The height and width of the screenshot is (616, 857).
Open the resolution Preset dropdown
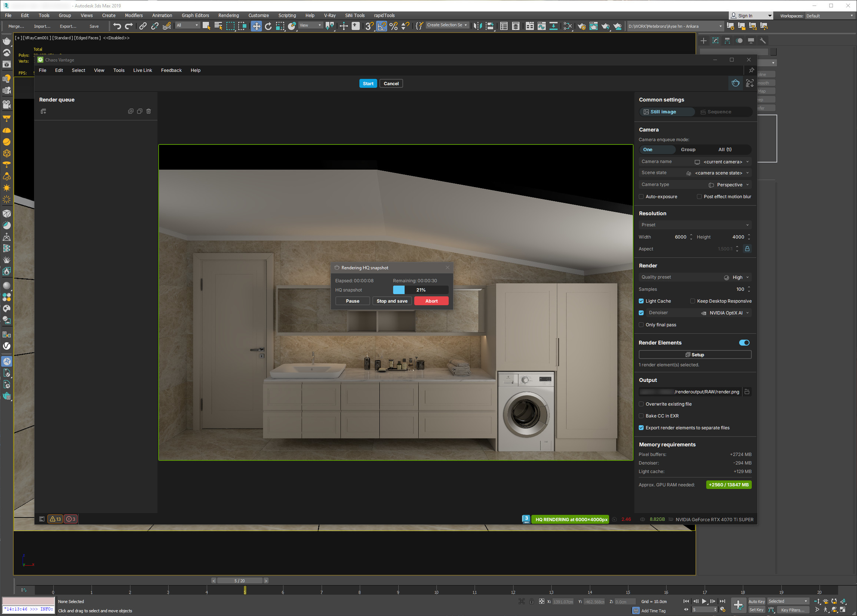694,225
